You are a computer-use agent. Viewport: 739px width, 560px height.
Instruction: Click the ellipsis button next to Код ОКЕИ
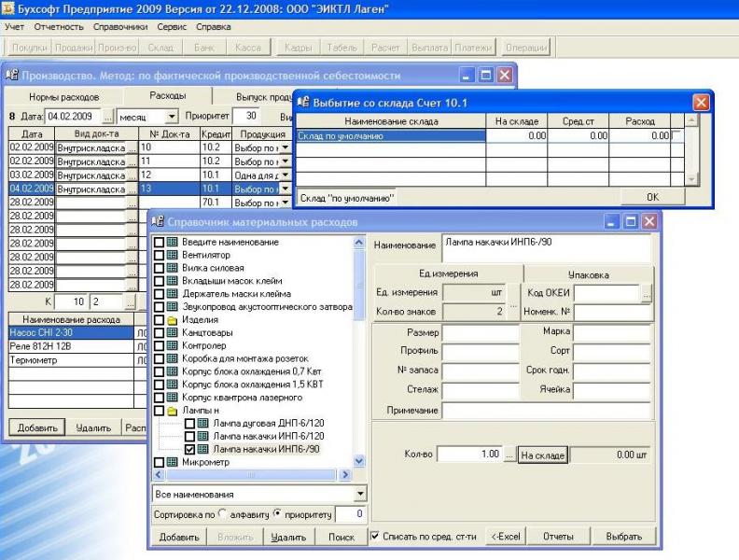pyautogui.click(x=646, y=292)
